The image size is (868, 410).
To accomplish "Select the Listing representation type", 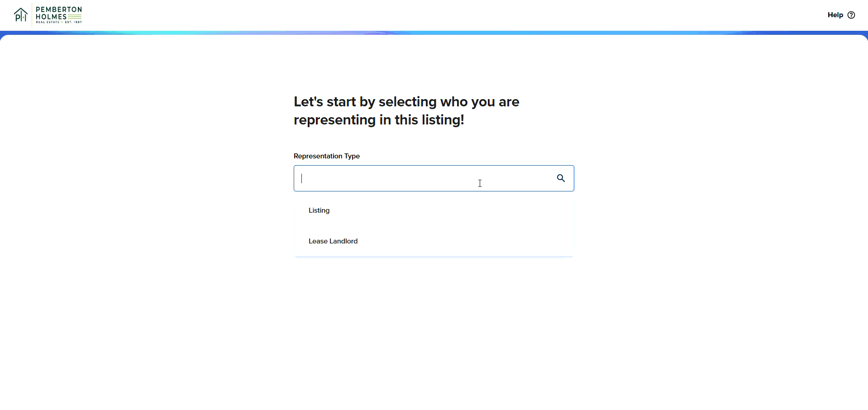I will (319, 210).
